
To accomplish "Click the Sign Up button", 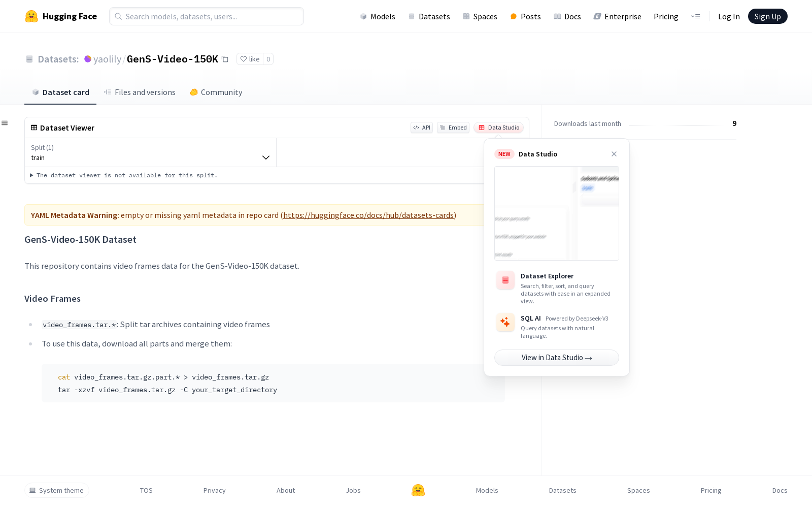I will pyautogui.click(x=767, y=17).
